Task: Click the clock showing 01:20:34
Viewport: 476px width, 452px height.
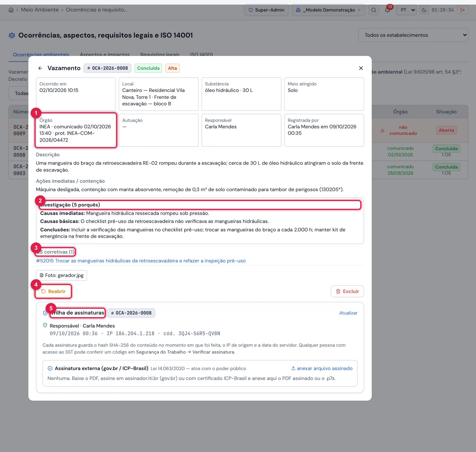Action: pos(442,10)
